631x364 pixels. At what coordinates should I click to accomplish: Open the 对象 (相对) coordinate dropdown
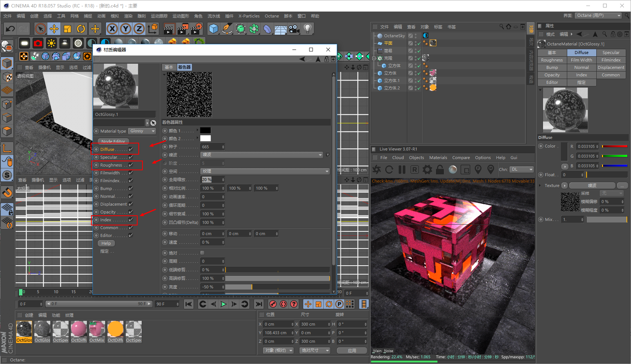pyautogui.click(x=278, y=350)
